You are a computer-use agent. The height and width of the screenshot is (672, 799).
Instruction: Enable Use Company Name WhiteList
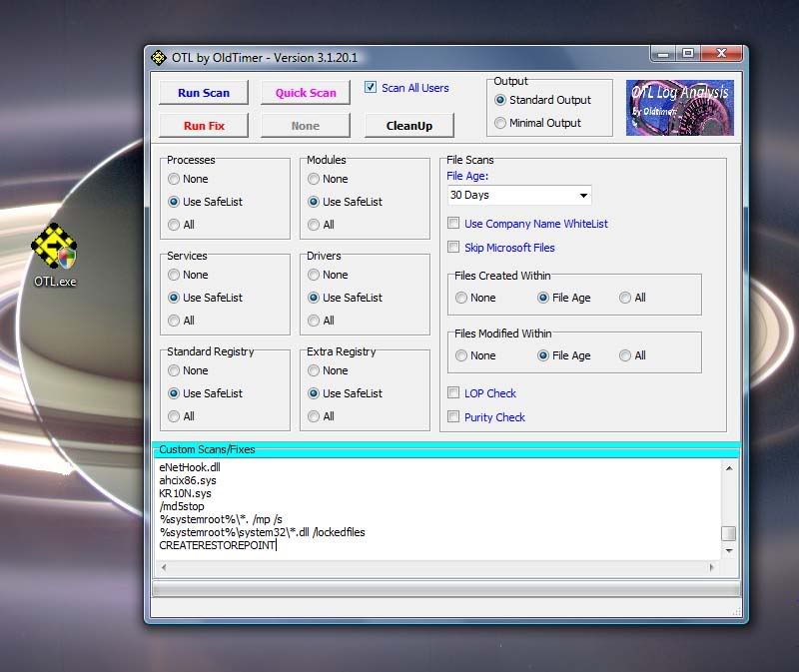453,223
